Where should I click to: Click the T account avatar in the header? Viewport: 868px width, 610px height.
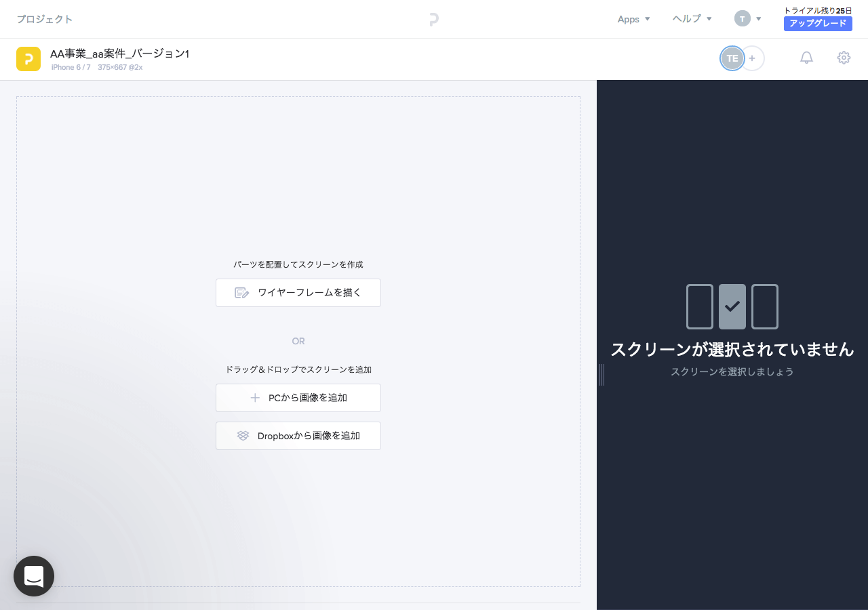tap(743, 19)
